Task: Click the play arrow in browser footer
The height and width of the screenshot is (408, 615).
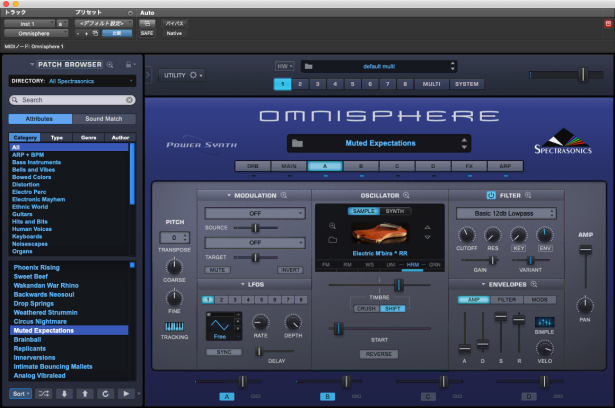Action: 125,394
